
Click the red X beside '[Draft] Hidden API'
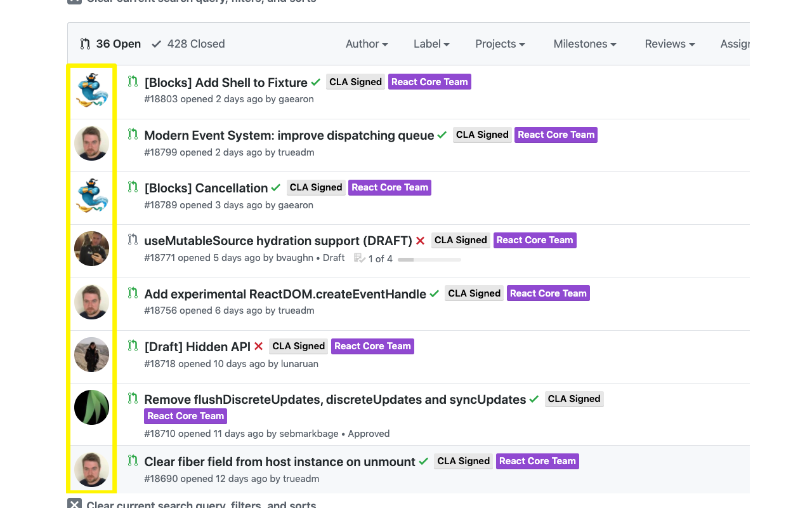click(258, 347)
